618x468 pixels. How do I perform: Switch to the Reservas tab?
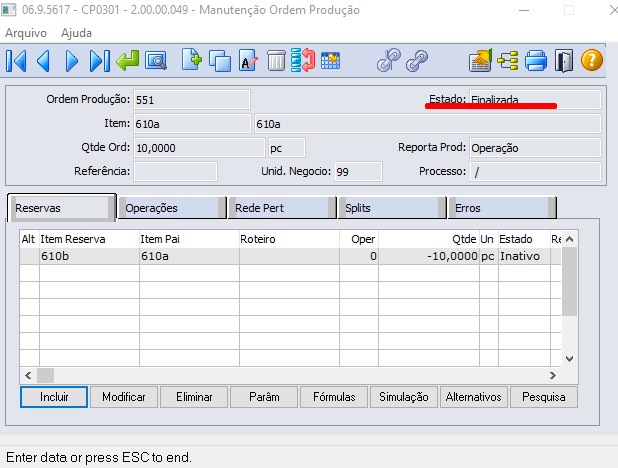pyautogui.click(x=61, y=208)
